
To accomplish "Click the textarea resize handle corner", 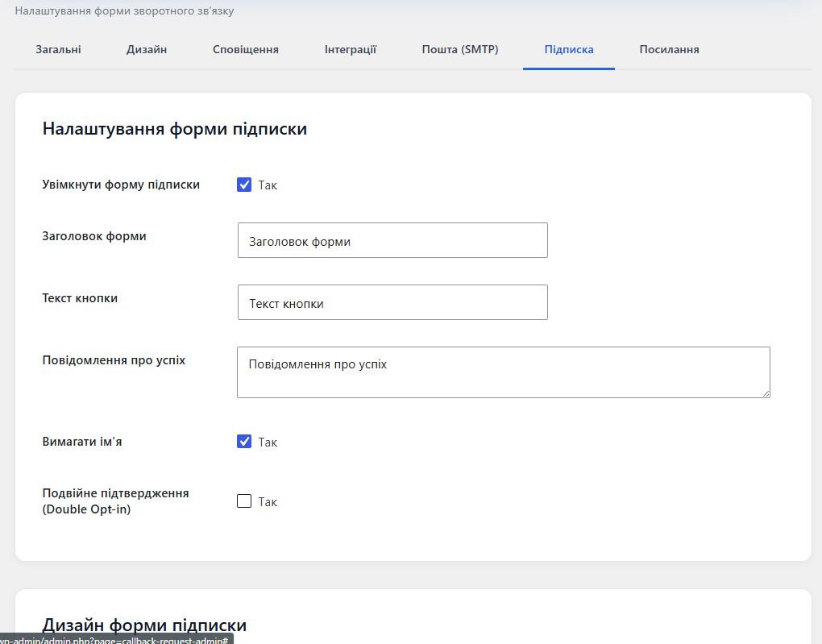I will 766,394.
